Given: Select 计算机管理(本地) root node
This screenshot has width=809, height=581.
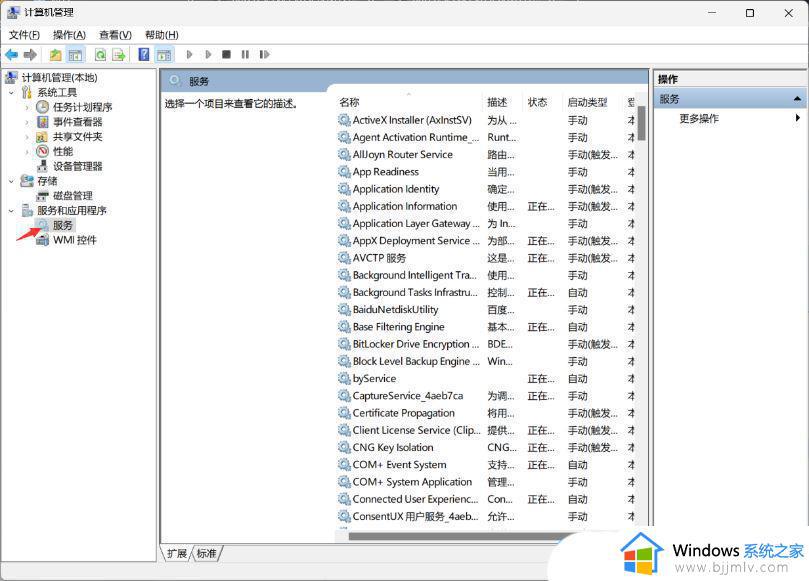Looking at the screenshot, I should point(59,78).
